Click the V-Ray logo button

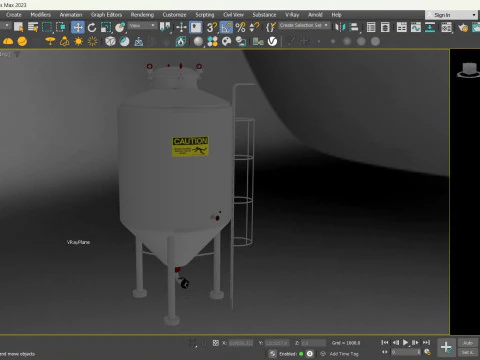pyautogui.click(x=272, y=41)
